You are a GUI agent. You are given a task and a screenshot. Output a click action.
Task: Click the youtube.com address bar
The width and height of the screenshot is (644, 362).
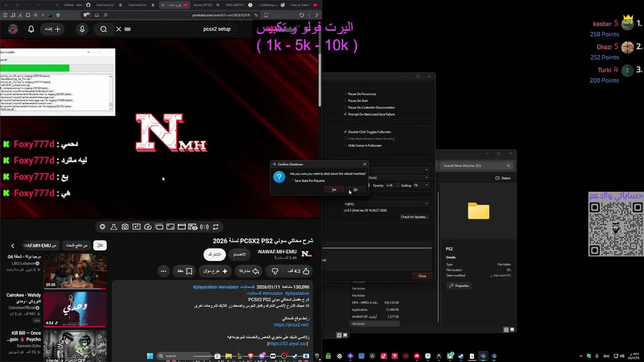(221, 15)
